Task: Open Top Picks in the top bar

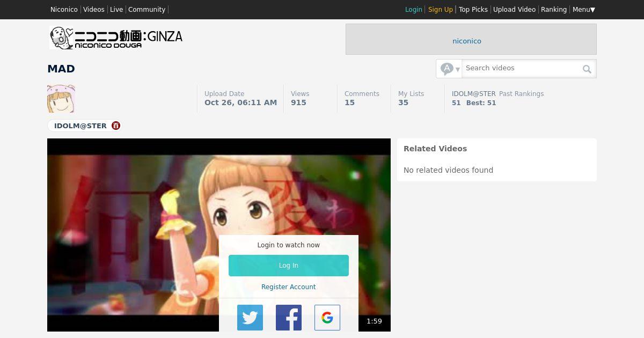Action: (473, 10)
